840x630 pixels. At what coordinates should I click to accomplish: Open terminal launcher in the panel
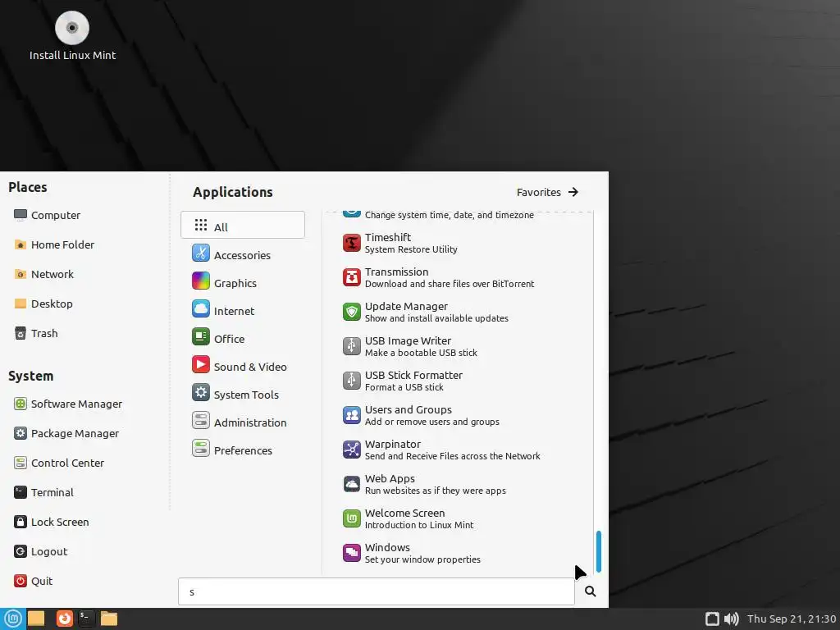click(x=86, y=619)
